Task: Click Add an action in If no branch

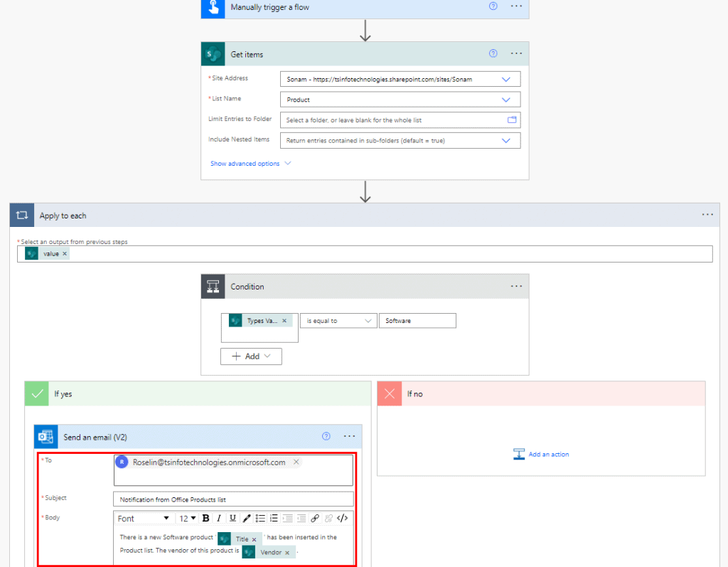Action: click(541, 454)
